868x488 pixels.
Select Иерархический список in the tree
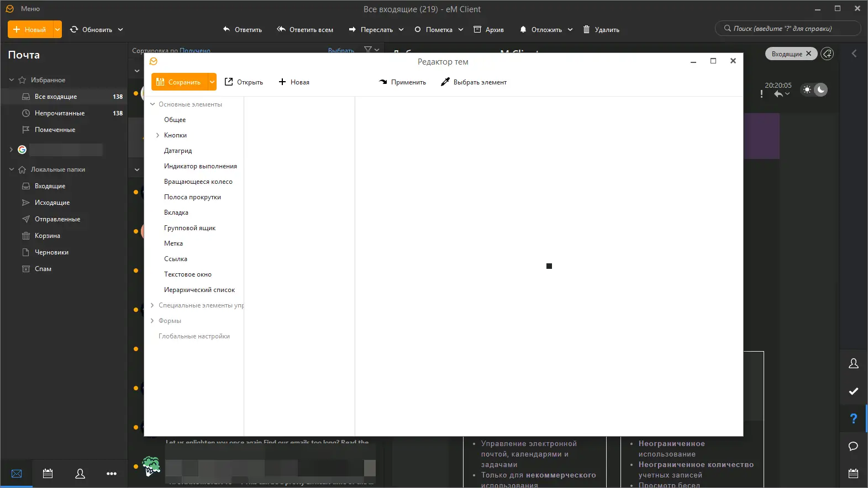click(199, 290)
